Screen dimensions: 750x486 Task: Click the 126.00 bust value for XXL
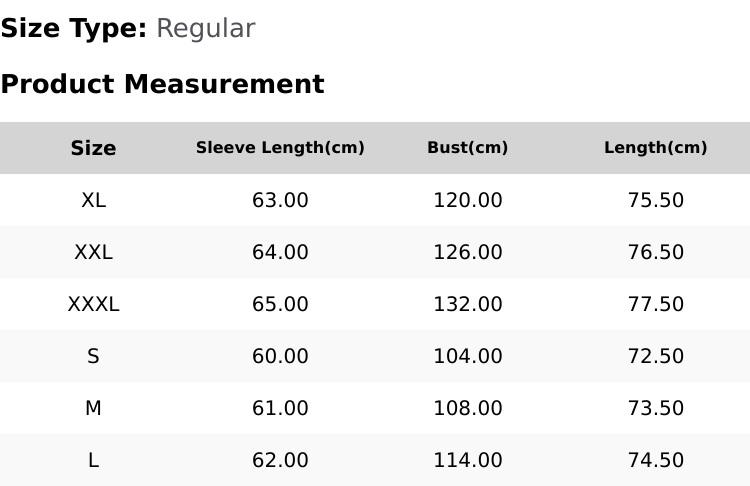click(468, 252)
